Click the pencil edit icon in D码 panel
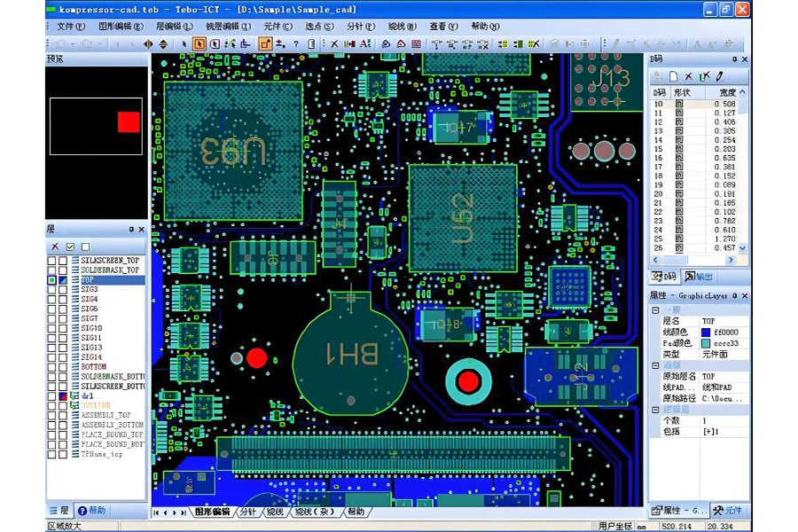This screenshot has height=532, width=798. click(x=719, y=77)
